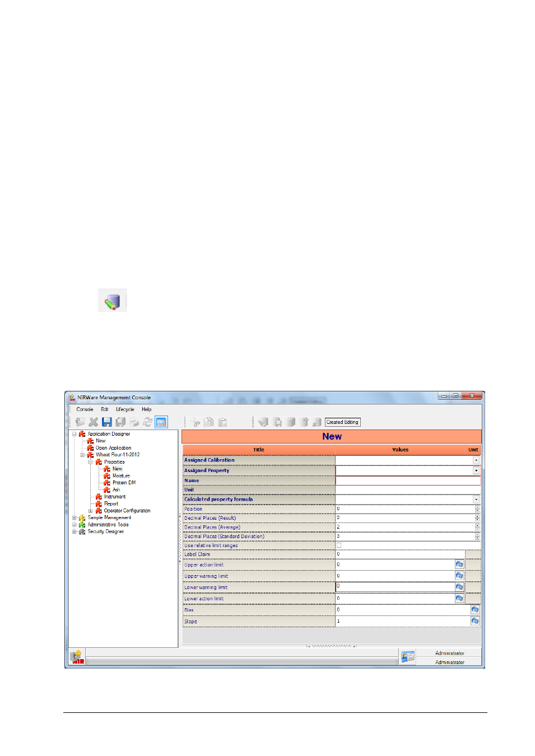Open the Assigned Calibration dropdown
This screenshot has width=535, height=756.
tap(476, 460)
